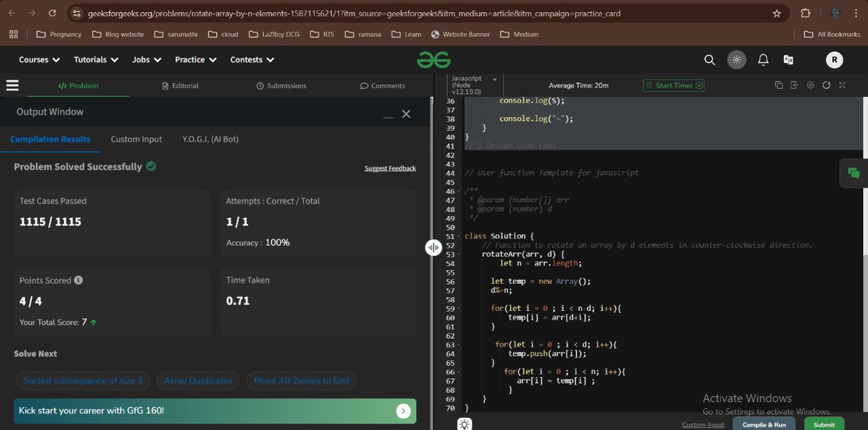This screenshot has height=430, width=868.
Task: Click the lightbulb hint icon below the editor
Action: coord(464,424)
